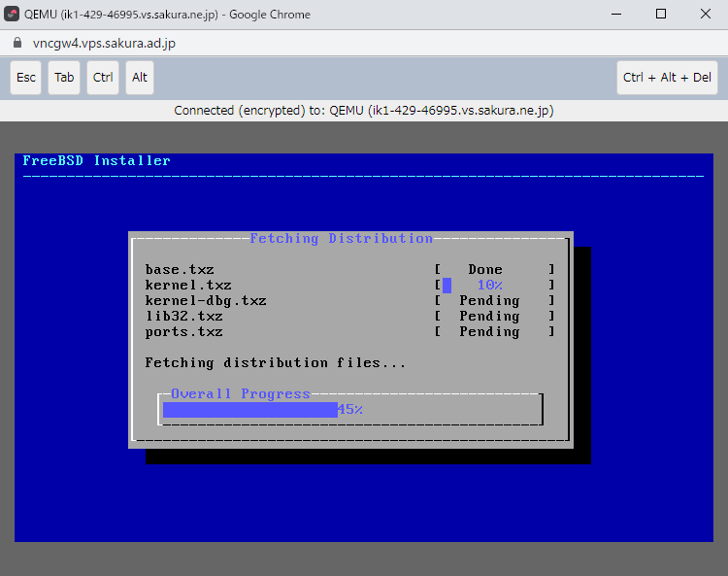
Task: Click the Overall Progress bar
Action: pos(349,410)
